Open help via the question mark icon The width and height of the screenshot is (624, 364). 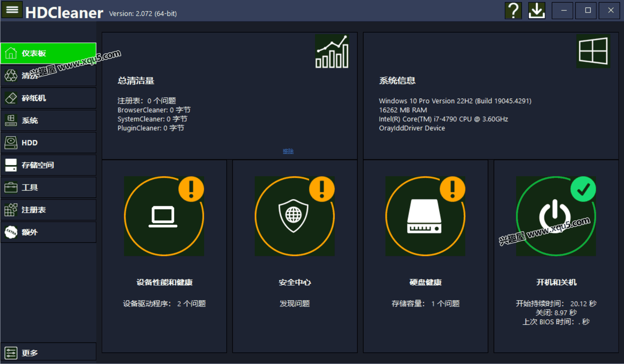(x=513, y=11)
